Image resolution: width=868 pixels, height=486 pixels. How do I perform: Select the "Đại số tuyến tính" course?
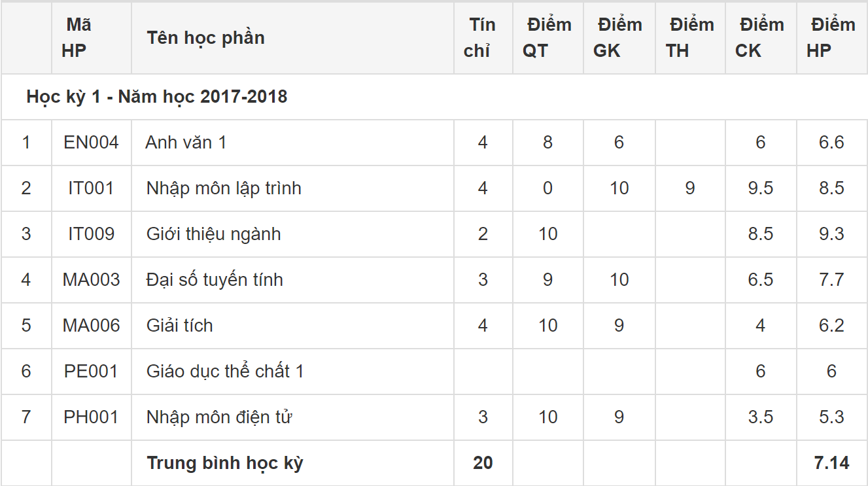click(215, 280)
